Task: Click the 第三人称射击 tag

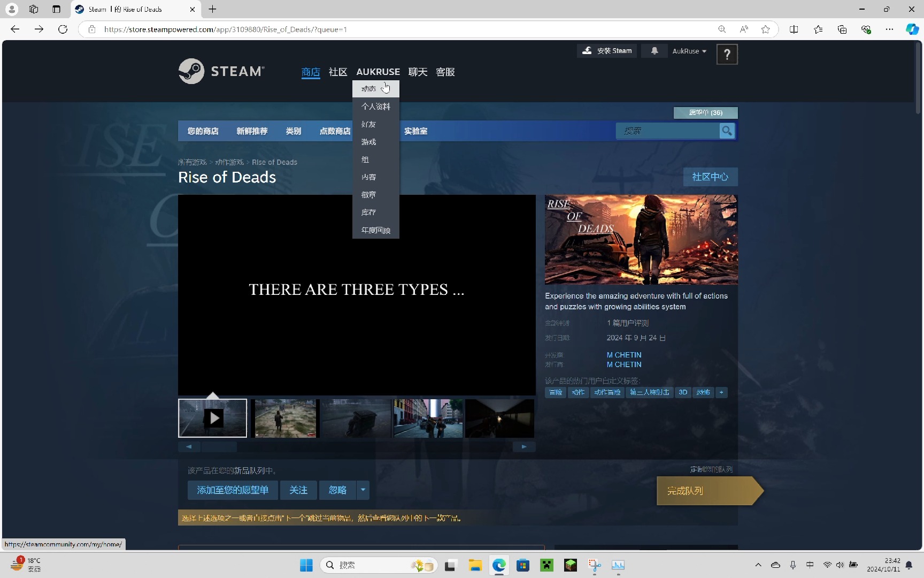Action: point(649,392)
